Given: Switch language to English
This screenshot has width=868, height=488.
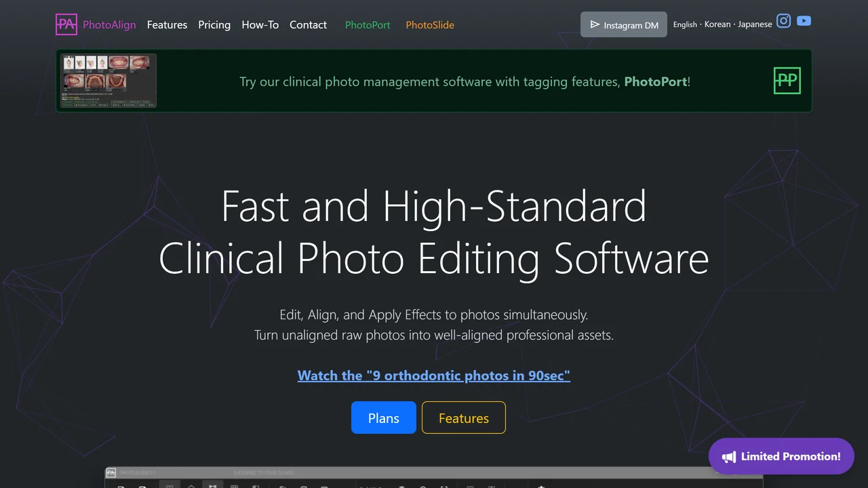Looking at the screenshot, I should coord(685,24).
